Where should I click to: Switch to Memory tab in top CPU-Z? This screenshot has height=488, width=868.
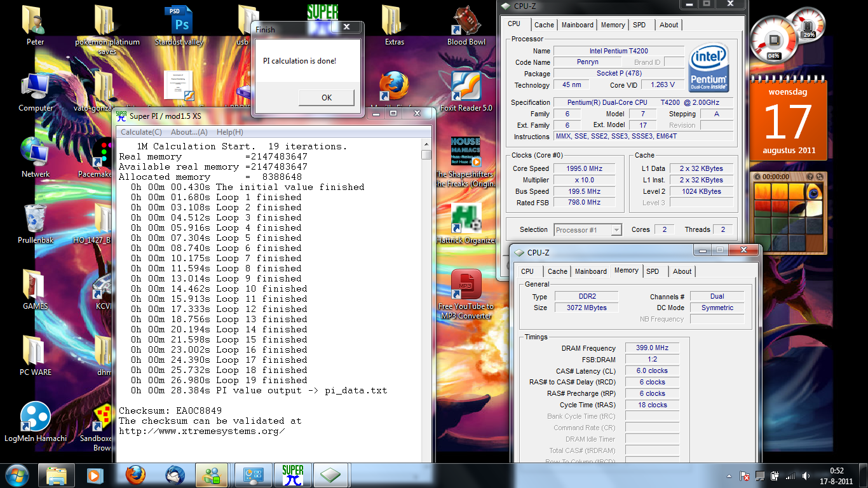(613, 25)
